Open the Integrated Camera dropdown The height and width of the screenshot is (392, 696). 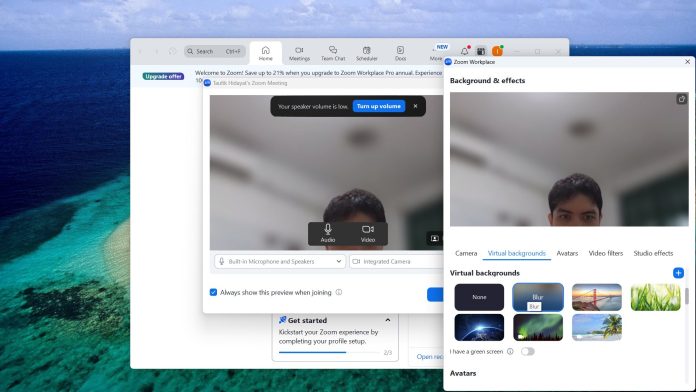point(396,261)
